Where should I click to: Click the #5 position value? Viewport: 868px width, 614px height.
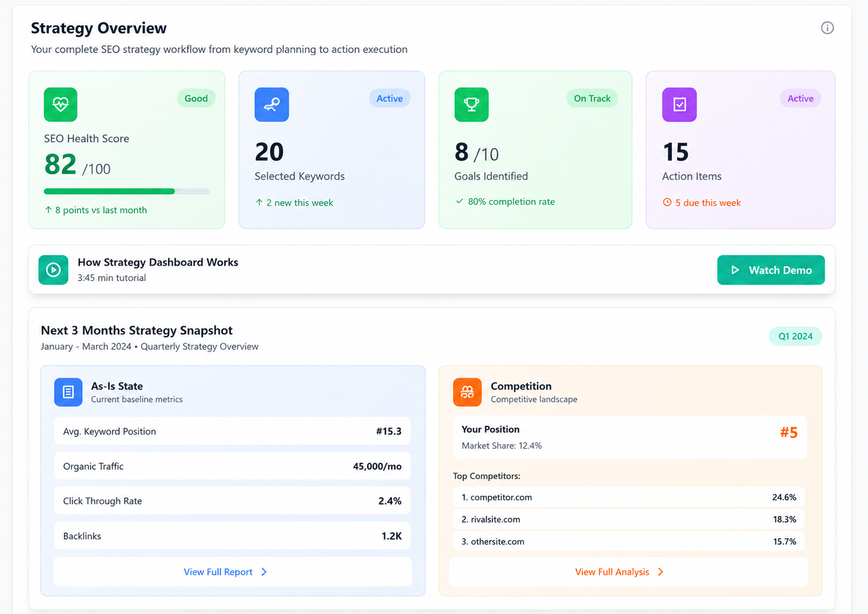coord(789,432)
